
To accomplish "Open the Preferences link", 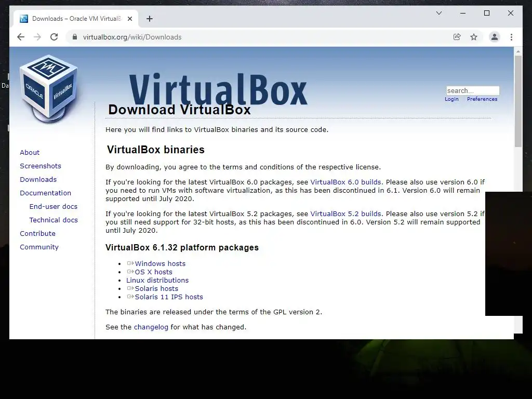I will 482,99.
